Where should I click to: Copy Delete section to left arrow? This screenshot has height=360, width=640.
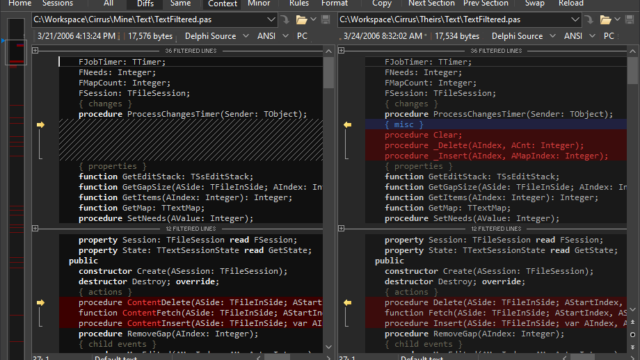click(347, 302)
